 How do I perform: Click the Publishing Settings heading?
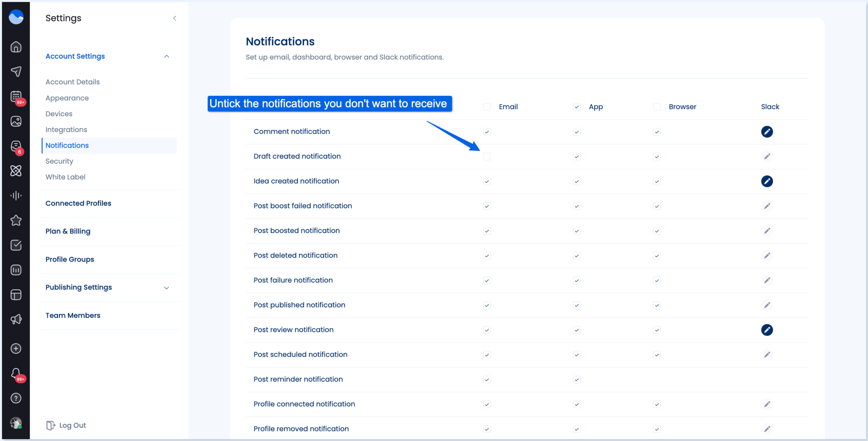(78, 287)
